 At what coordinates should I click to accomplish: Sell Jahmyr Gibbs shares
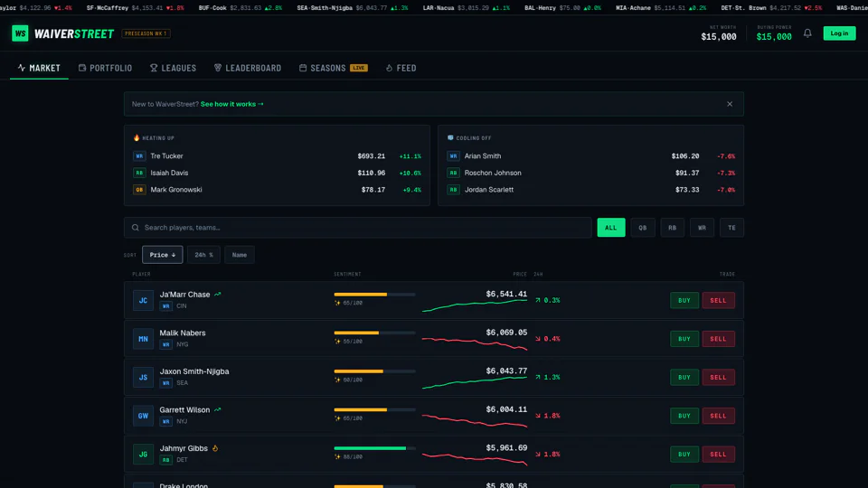[x=719, y=455]
